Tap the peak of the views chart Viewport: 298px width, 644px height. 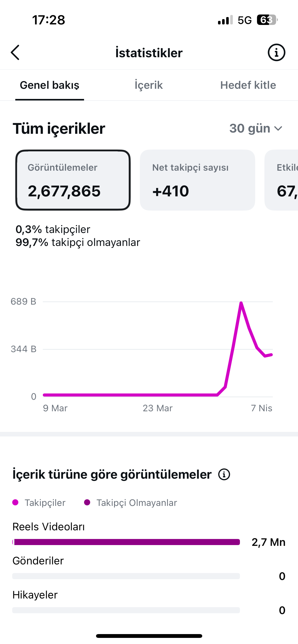click(x=241, y=303)
